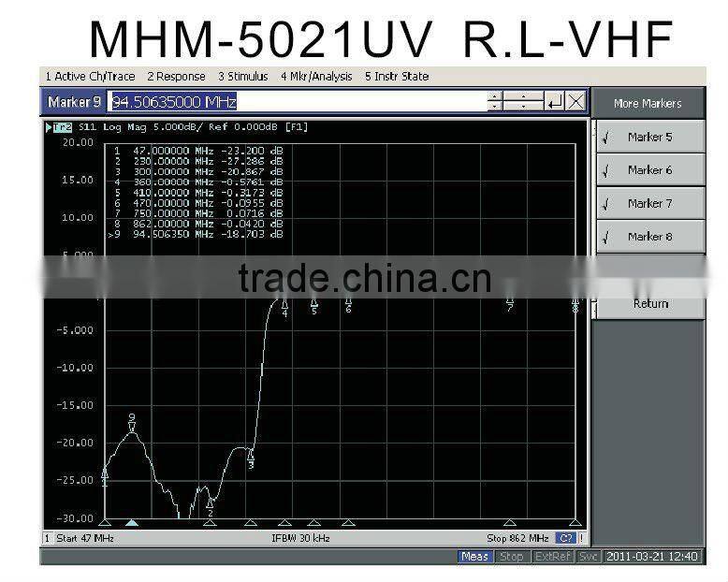Viewport: 728px width, 582px height.
Task: Click axis triangle below marker 2
Action: tap(210, 523)
